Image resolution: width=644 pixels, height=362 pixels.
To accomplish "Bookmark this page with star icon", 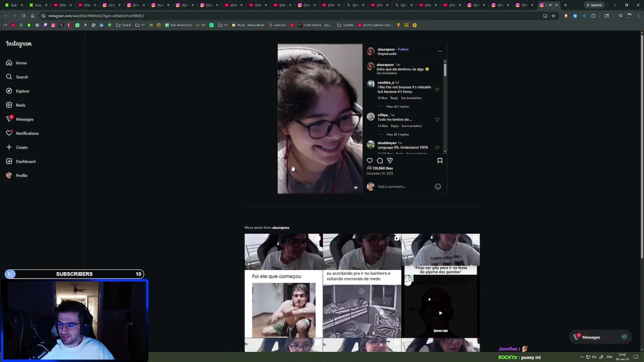I will tap(553, 16).
